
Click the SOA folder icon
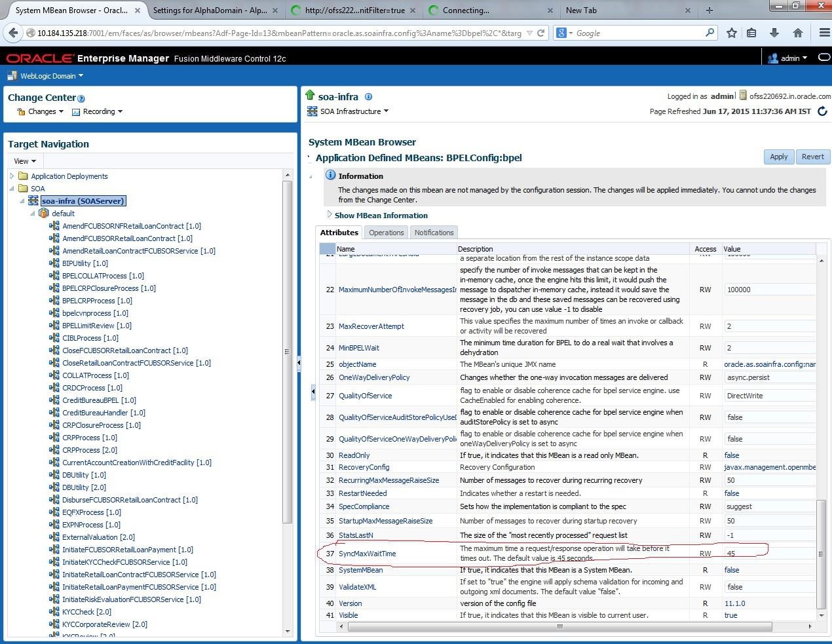pos(24,189)
